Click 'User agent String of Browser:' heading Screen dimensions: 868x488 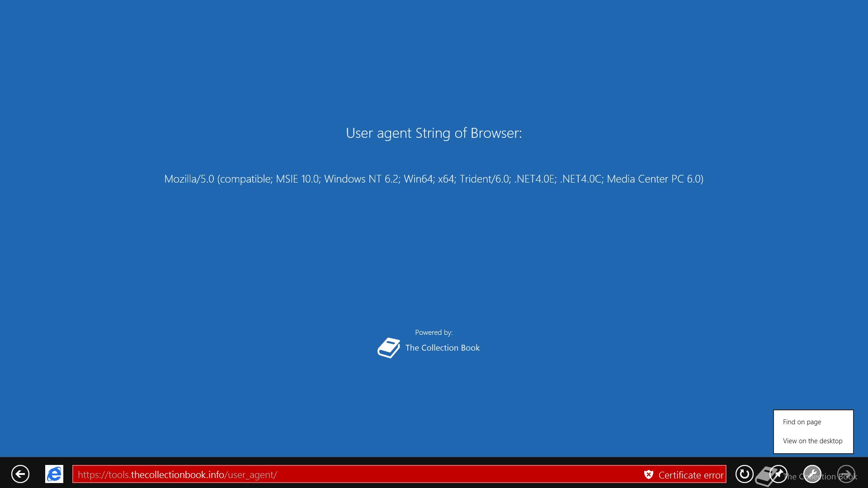click(434, 133)
